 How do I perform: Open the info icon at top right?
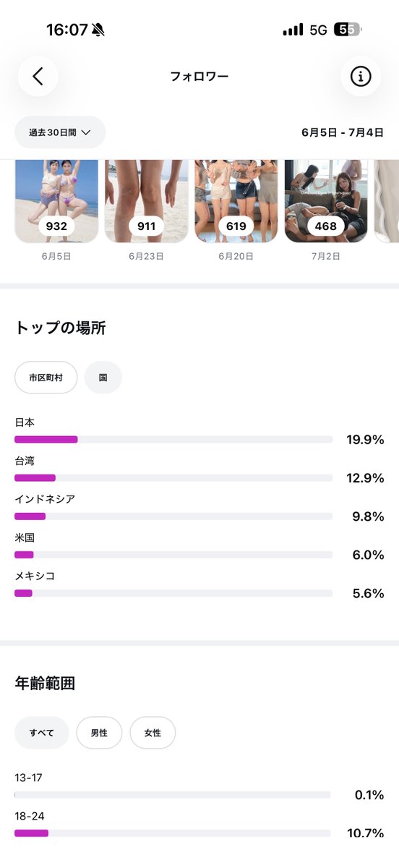point(361,76)
